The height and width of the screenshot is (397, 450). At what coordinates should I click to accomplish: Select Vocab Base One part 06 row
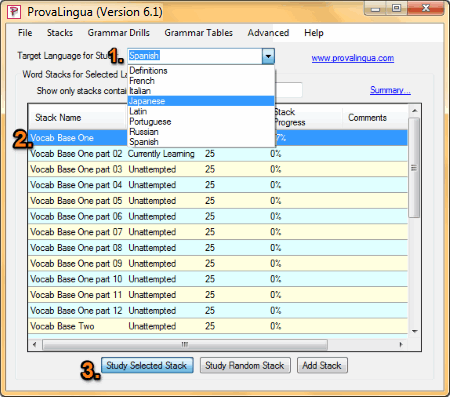click(x=218, y=216)
